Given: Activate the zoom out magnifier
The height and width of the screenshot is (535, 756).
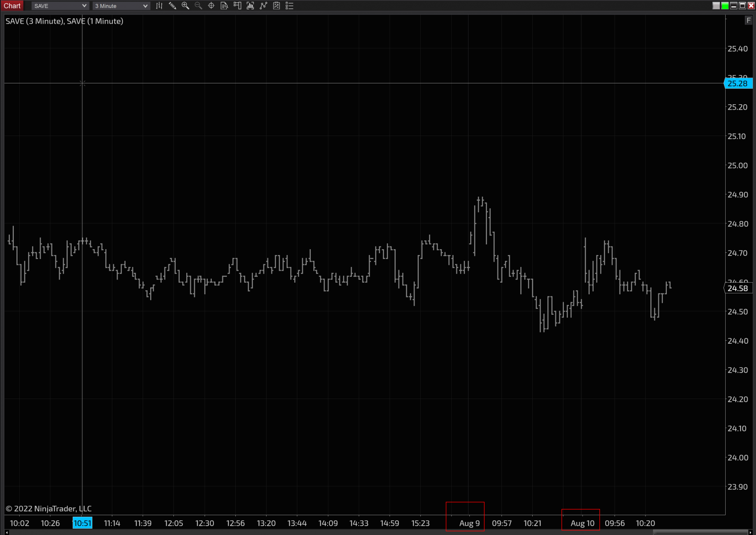Looking at the screenshot, I should click(x=198, y=6).
